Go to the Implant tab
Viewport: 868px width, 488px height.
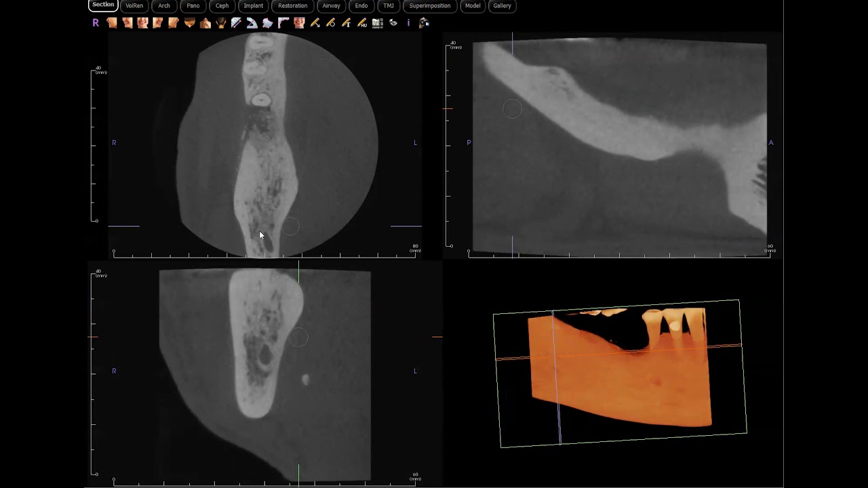coord(254,5)
